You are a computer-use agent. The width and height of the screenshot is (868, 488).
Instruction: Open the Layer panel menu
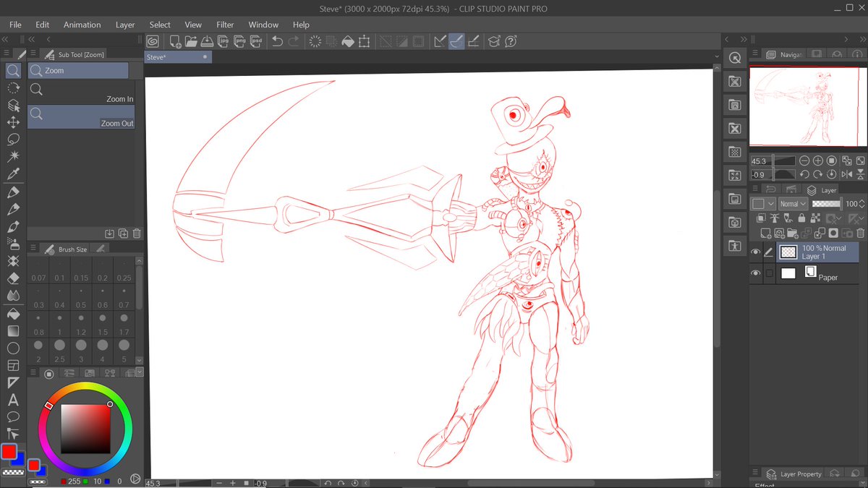coord(756,190)
